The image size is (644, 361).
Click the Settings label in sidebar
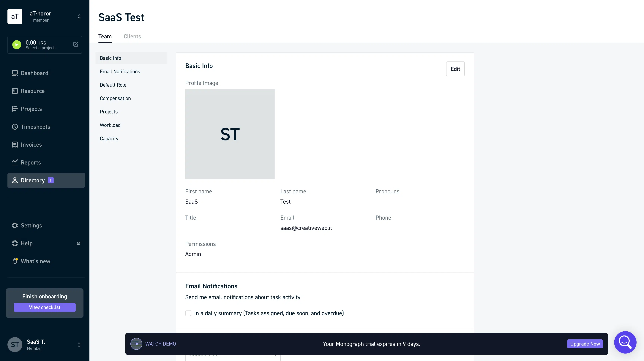(31, 225)
